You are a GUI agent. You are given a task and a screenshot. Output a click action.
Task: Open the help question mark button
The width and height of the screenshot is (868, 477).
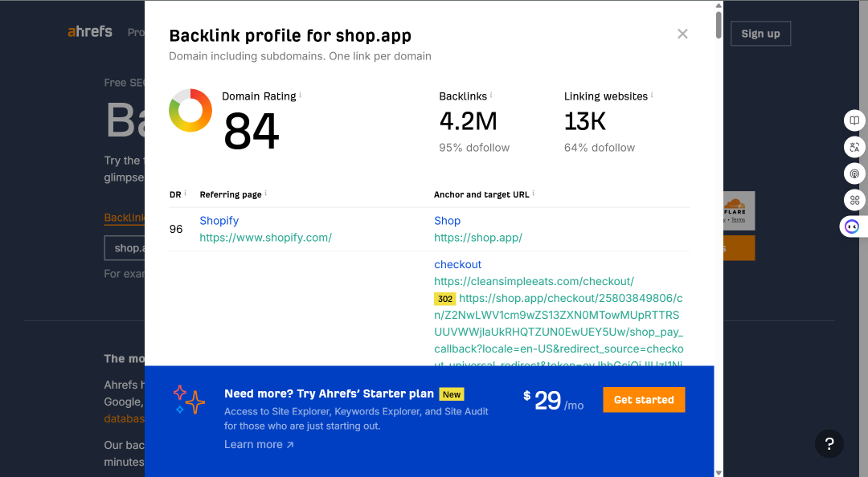[x=829, y=443]
